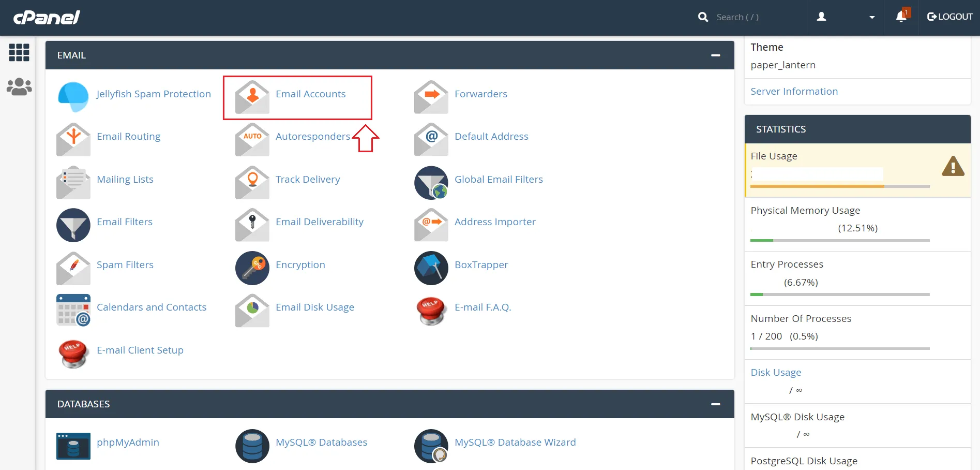Open the Default Address link text
Image resolution: width=980 pixels, height=470 pixels.
click(x=491, y=137)
